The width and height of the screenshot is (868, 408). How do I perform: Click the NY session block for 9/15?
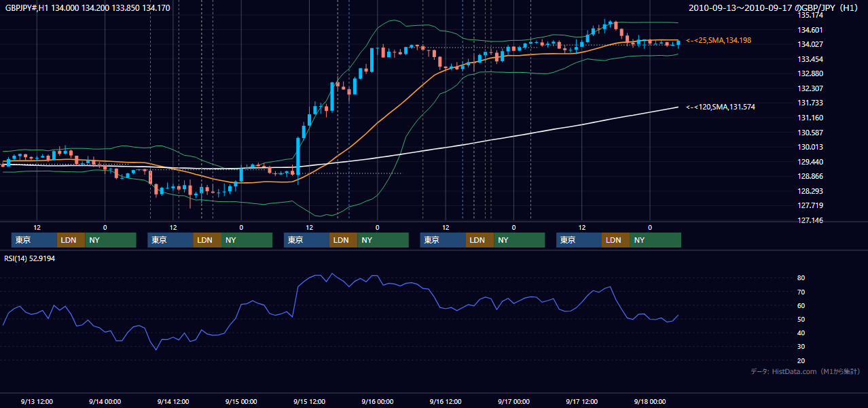click(383, 240)
